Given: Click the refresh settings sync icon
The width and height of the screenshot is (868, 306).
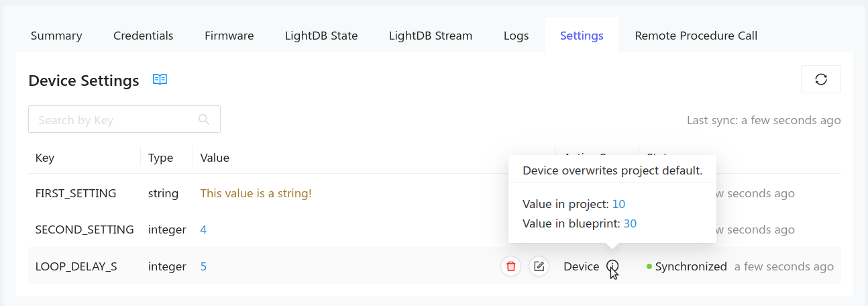Looking at the screenshot, I should [820, 79].
